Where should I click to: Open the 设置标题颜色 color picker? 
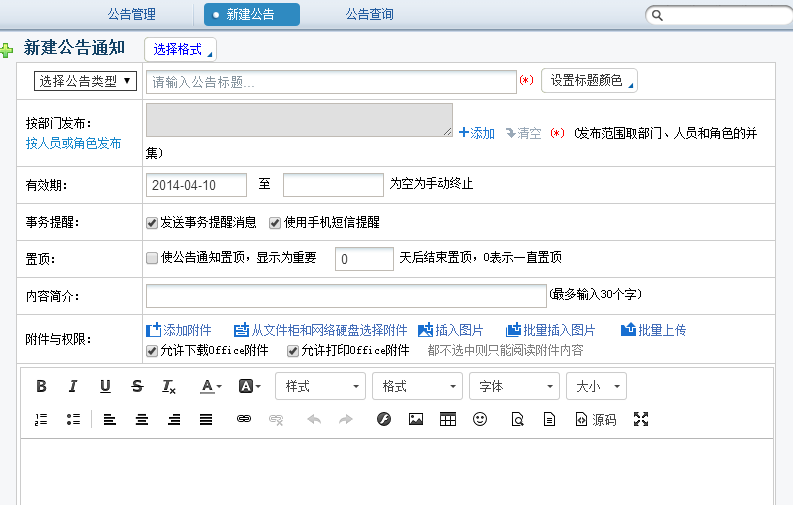pyautogui.click(x=588, y=81)
